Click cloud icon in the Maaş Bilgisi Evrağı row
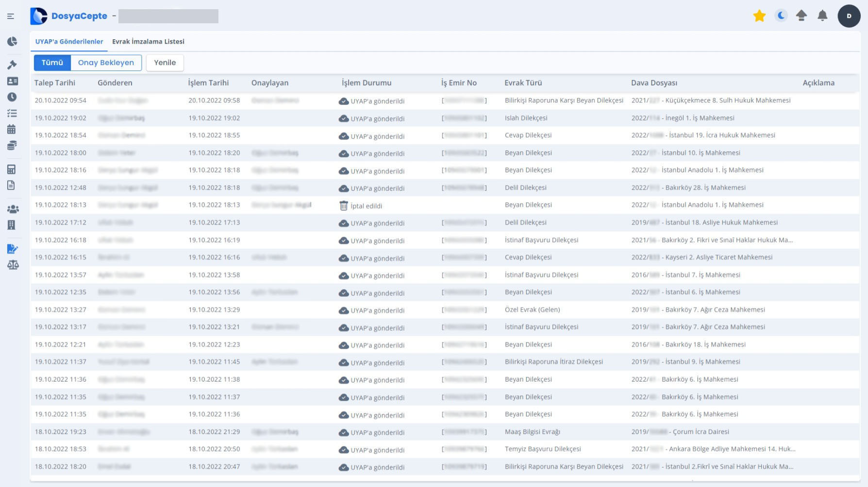The width and height of the screenshot is (868, 487). 344,433
